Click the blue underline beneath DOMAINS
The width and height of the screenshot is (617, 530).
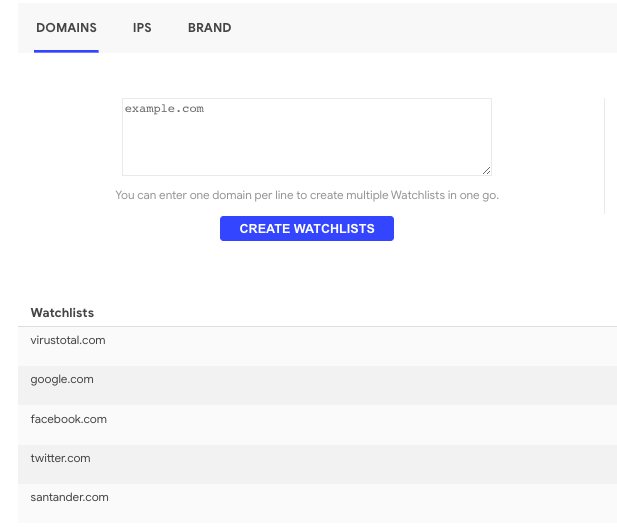[66, 51]
